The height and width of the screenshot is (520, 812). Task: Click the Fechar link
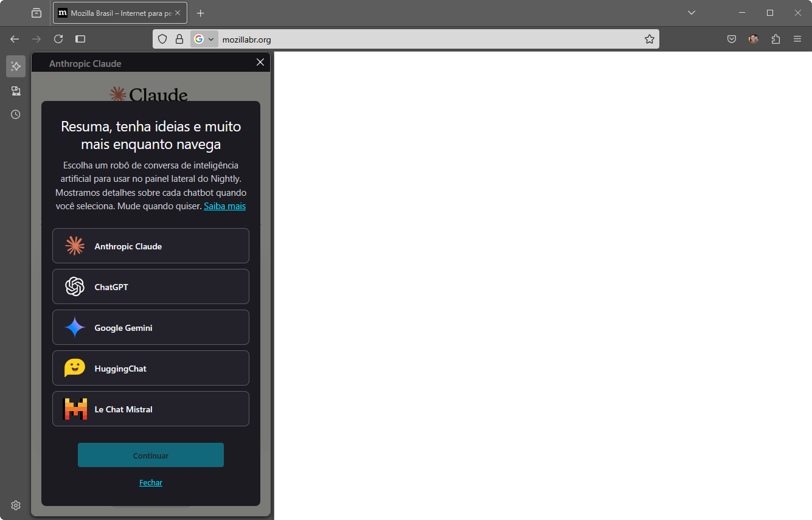(x=151, y=483)
